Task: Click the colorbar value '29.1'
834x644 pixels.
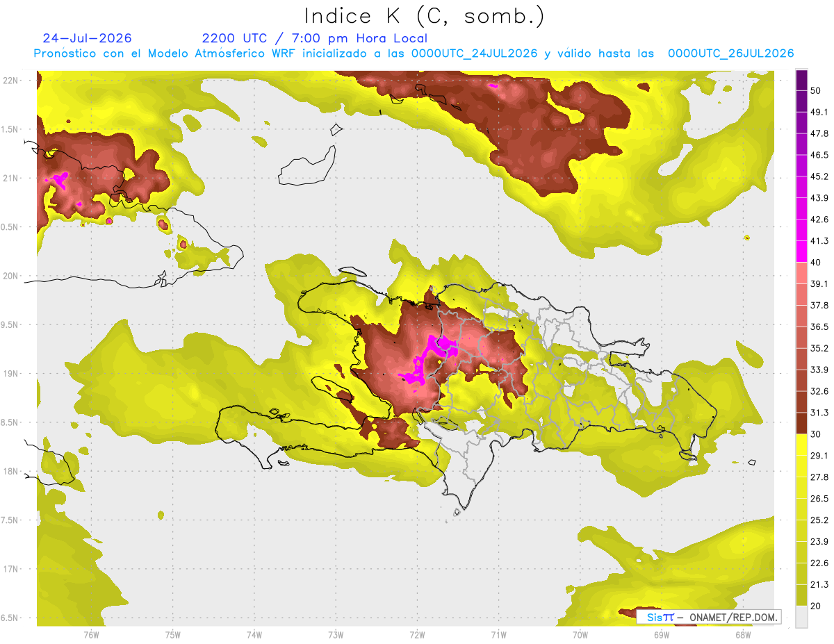Action: point(818,456)
